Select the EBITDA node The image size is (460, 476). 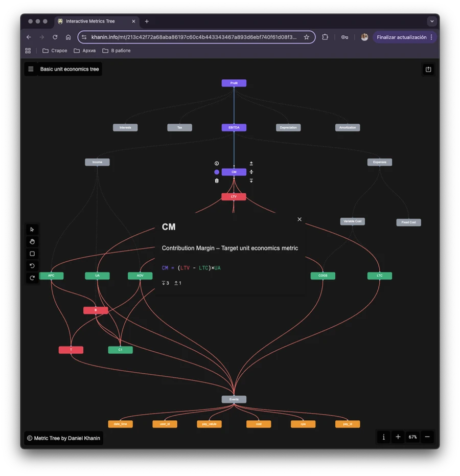[234, 127]
